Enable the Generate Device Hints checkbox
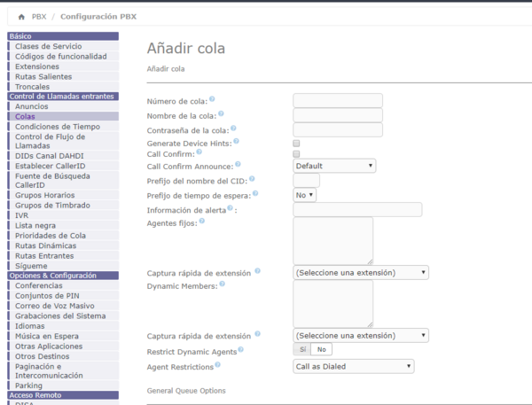Image resolution: width=532 pixels, height=405 pixels. [x=296, y=143]
